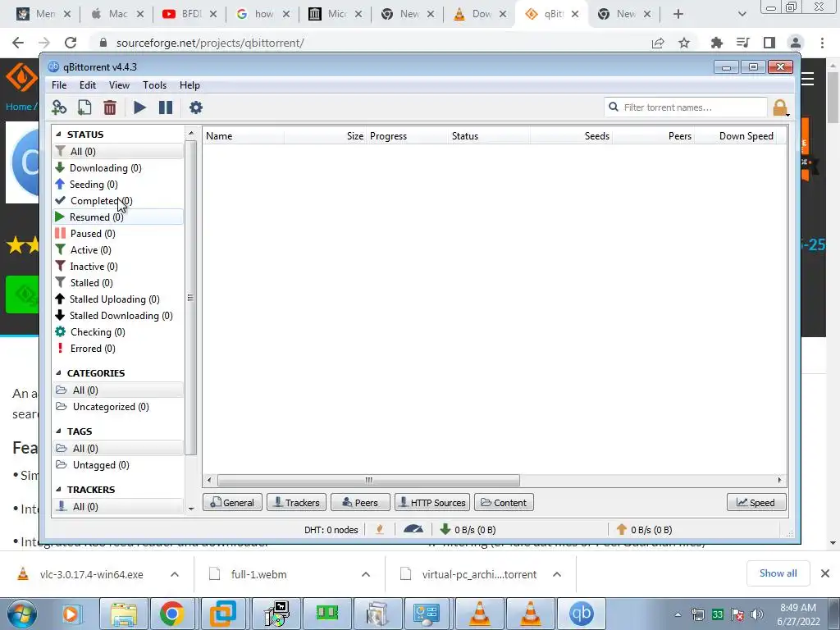This screenshot has height=630, width=840.
Task: Bookmark the page with Chrome star icon
Action: pos(684,43)
